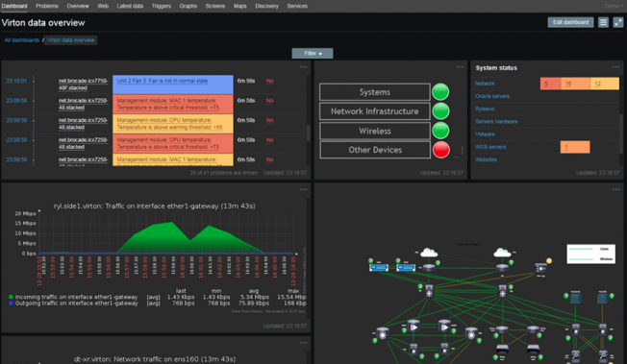
Task: Click the Network Infrastructure map label box
Action: 375,111
